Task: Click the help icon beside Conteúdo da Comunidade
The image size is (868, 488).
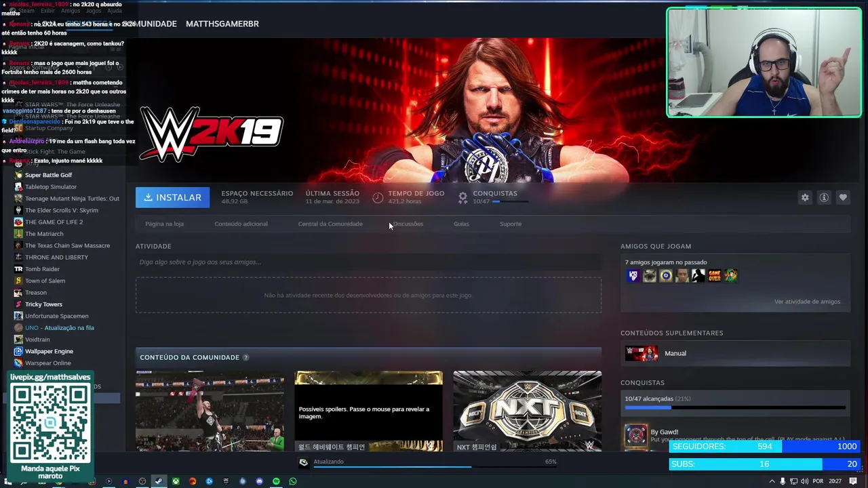Action: tap(245, 357)
